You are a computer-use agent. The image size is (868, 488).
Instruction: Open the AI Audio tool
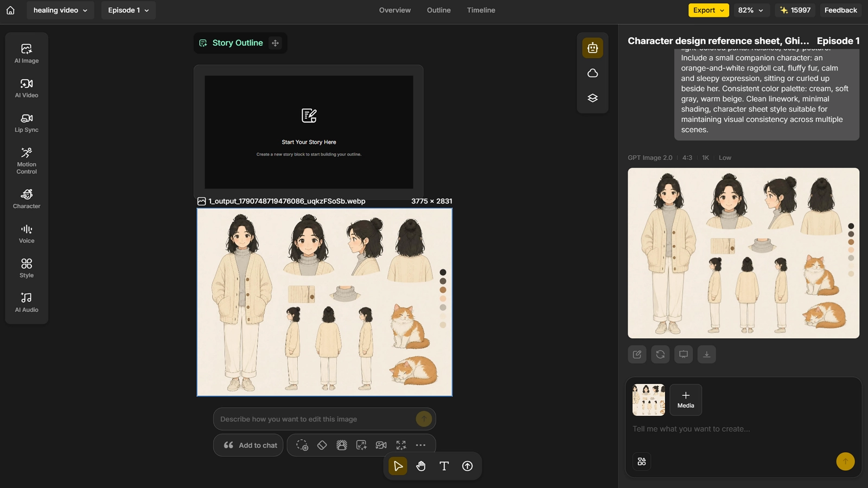pyautogui.click(x=27, y=303)
